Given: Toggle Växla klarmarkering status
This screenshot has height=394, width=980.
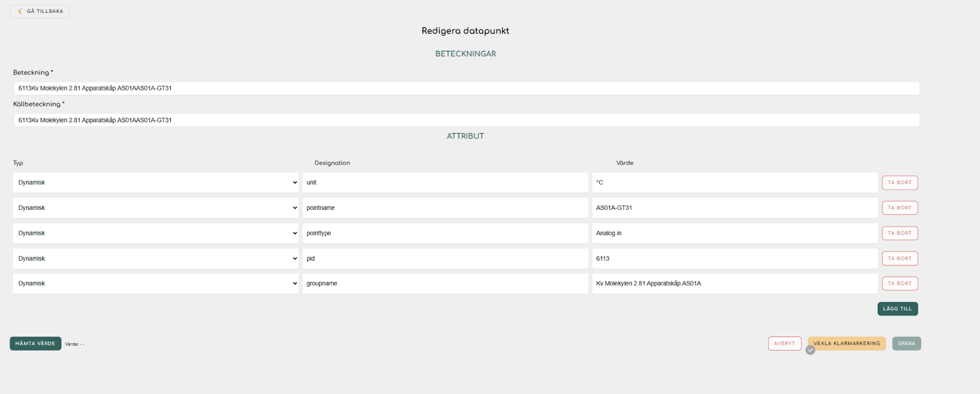Looking at the screenshot, I should (x=846, y=343).
